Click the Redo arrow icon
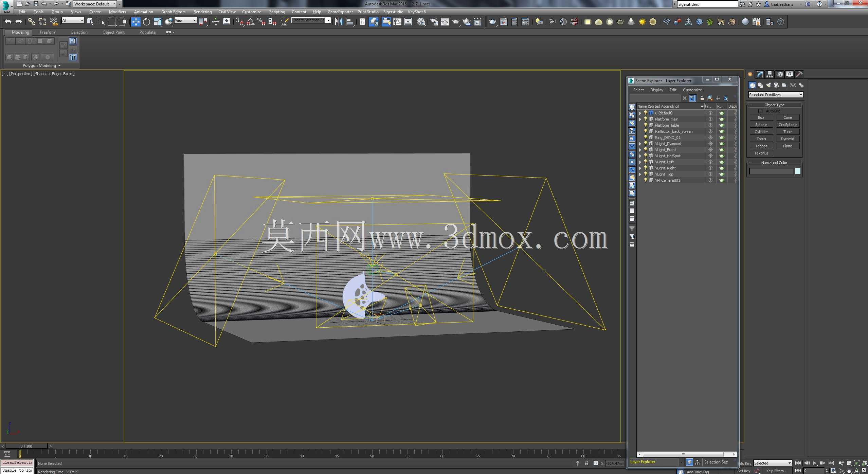 [x=19, y=22]
